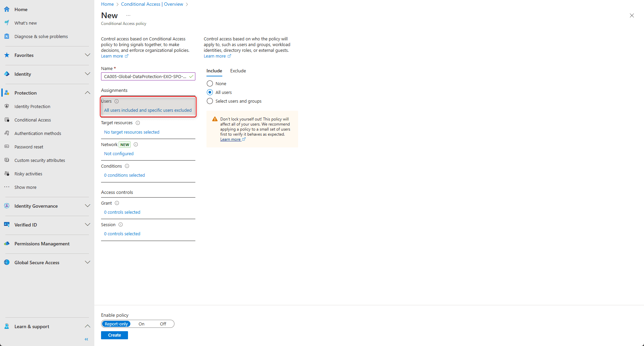The height and width of the screenshot is (346, 644).
Task: Click info icon next to Target resources
Action: 138,123
